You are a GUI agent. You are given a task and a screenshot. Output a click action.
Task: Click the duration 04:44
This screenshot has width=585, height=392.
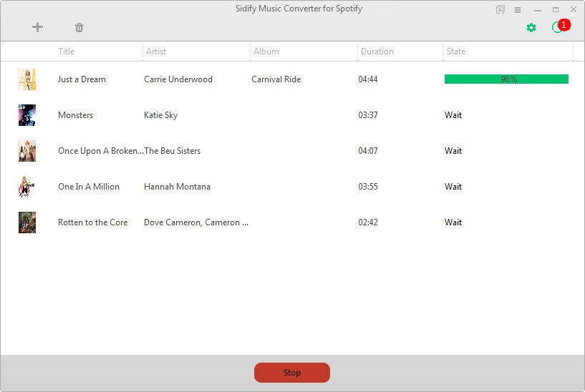368,79
